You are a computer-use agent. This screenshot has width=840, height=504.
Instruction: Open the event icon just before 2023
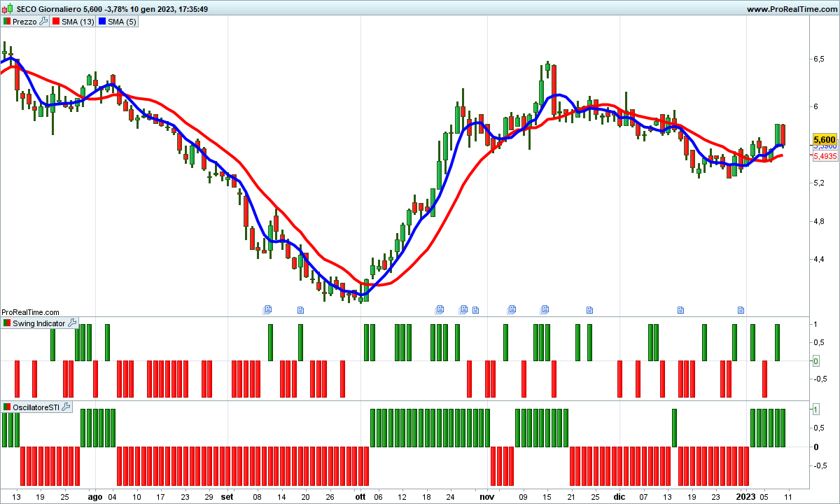741,309
